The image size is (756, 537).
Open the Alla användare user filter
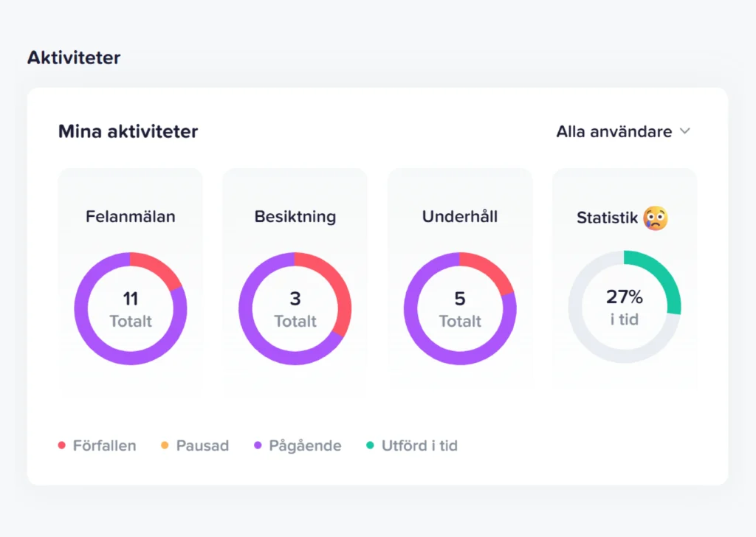(614, 131)
